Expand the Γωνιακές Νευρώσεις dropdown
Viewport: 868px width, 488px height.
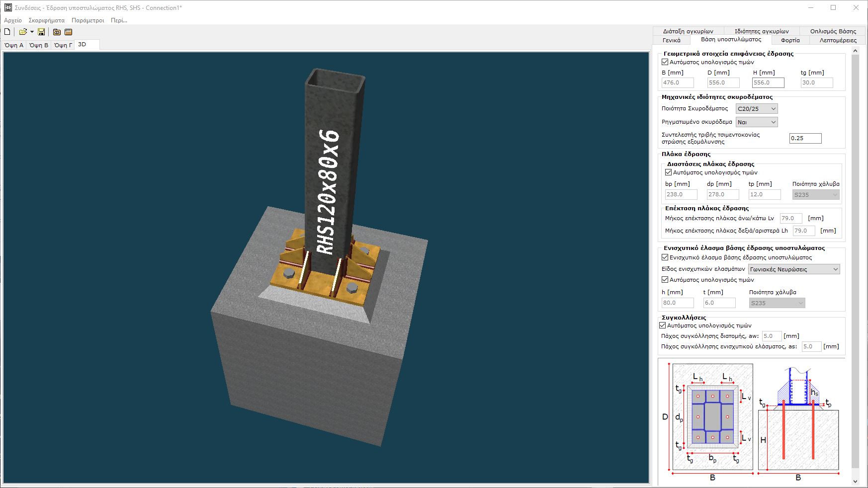pos(794,269)
